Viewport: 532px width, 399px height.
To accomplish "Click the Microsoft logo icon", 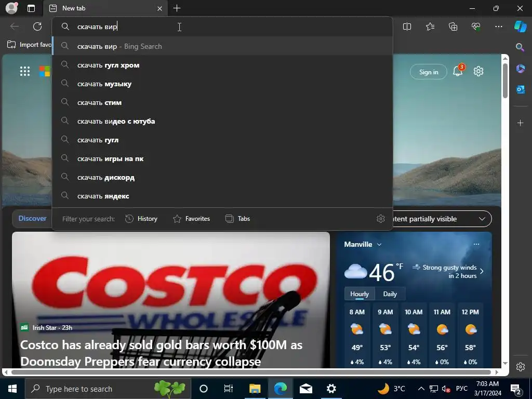I will [45, 71].
